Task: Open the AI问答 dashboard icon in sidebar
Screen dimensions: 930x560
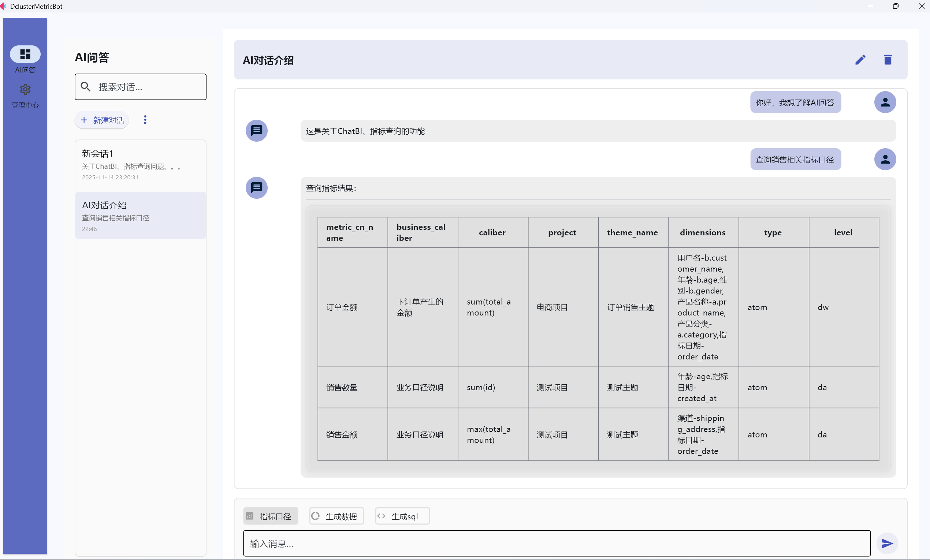Action: pos(25,54)
